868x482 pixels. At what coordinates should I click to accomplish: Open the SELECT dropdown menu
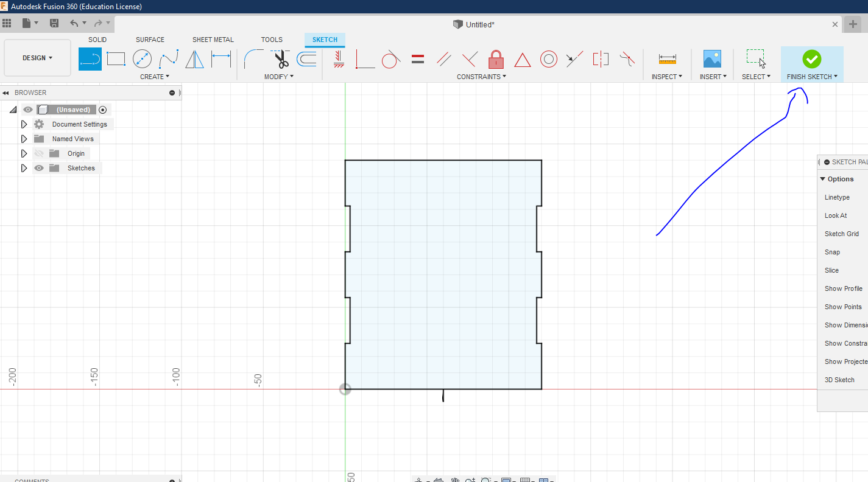tap(756, 77)
